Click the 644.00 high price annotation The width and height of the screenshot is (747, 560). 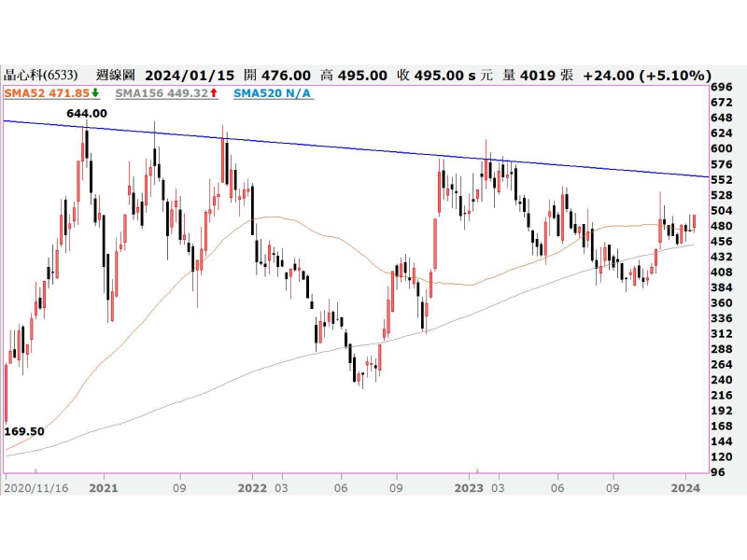click(x=86, y=113)
